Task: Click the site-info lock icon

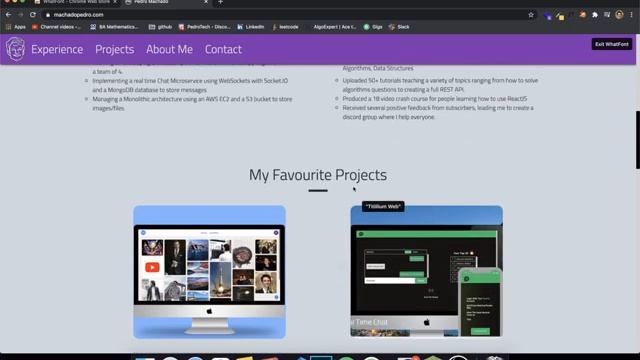Action: coord(48,15)
